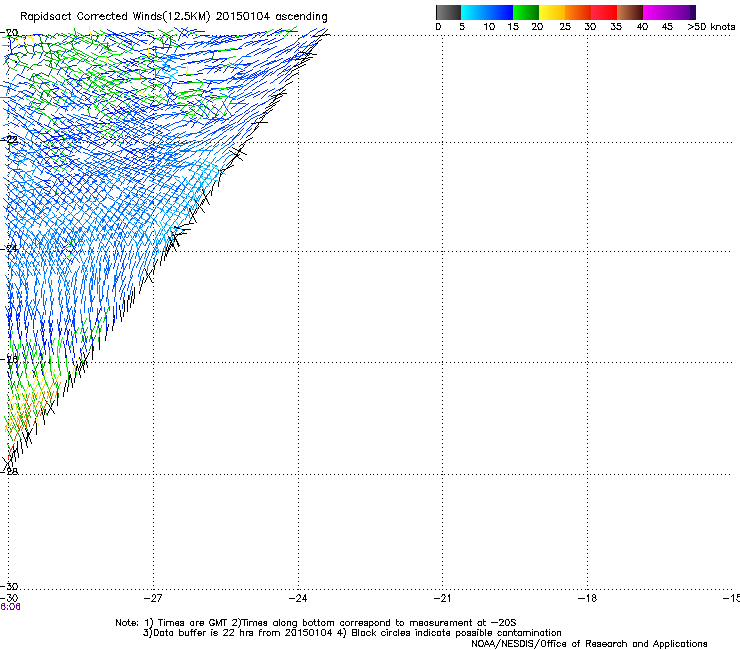Click the '-22' latitude axis label
Screen dimensions: 740x650
tap(9, 139)
